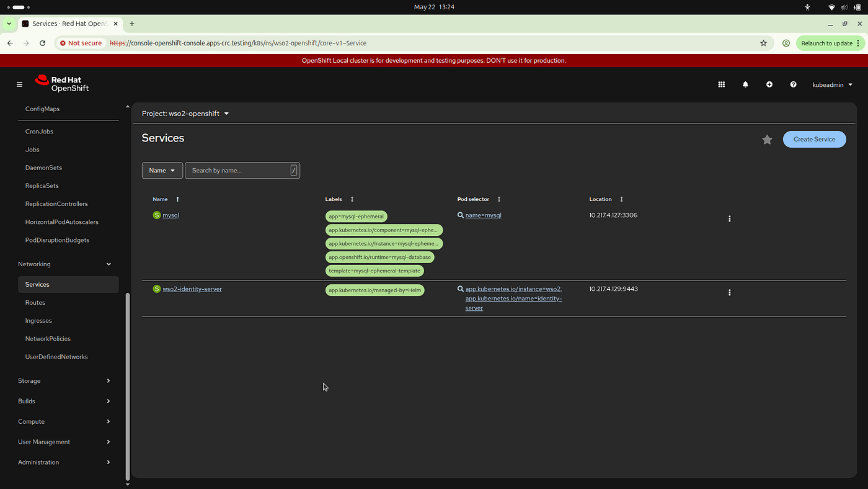Click the quick create plus icon
This screenshot has height=489, width=868.
click(x=769, y=84)
